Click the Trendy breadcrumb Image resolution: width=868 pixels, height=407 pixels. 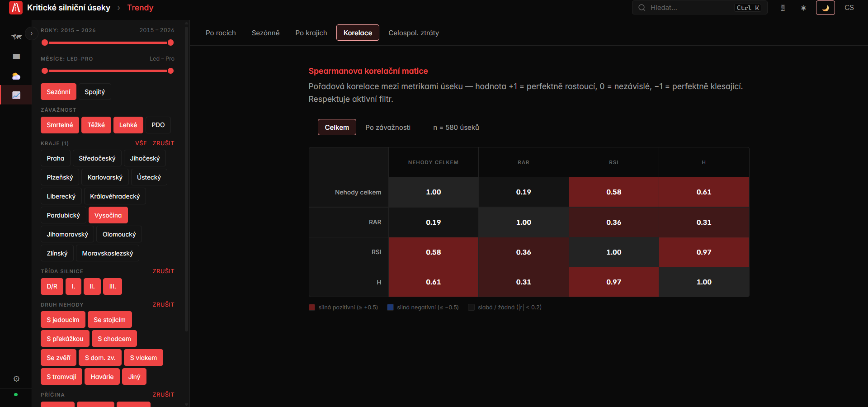[x=140, y=8]
